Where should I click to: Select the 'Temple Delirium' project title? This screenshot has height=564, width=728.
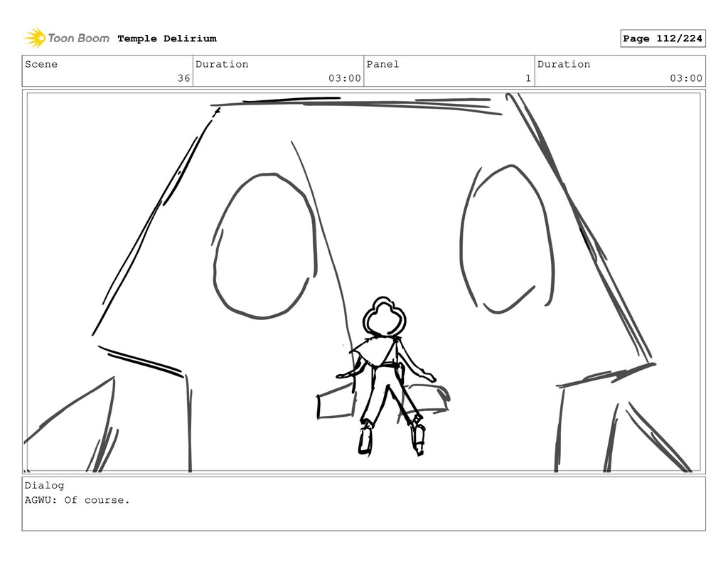[x=167, y=38]
